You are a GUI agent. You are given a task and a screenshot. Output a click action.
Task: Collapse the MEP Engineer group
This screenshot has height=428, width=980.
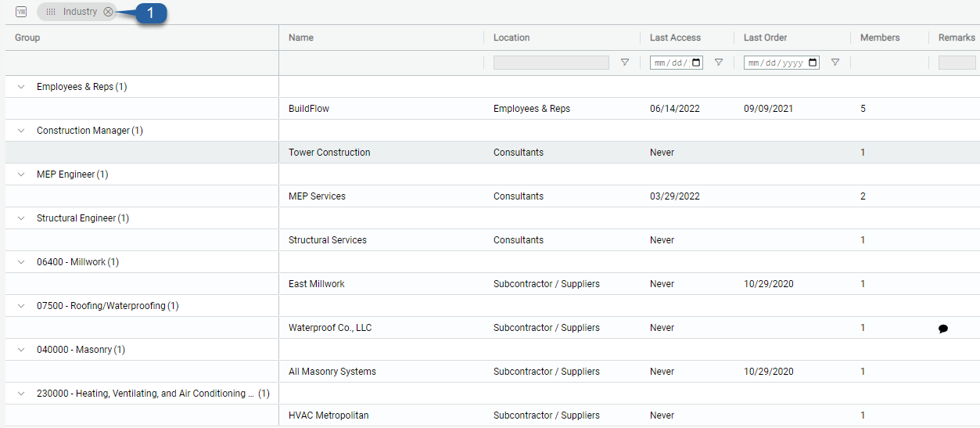(21, 174)
